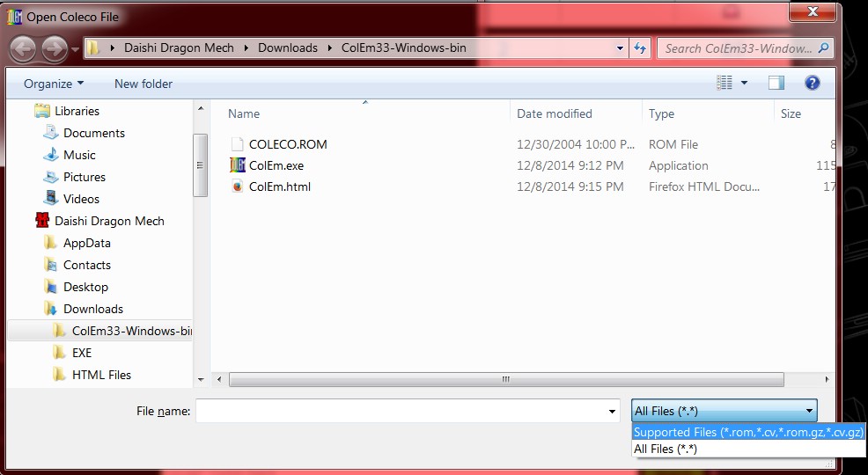Expand the File name history dropdown
The height and width of the screenshot is (475, 868).
(x=613, y=412)
